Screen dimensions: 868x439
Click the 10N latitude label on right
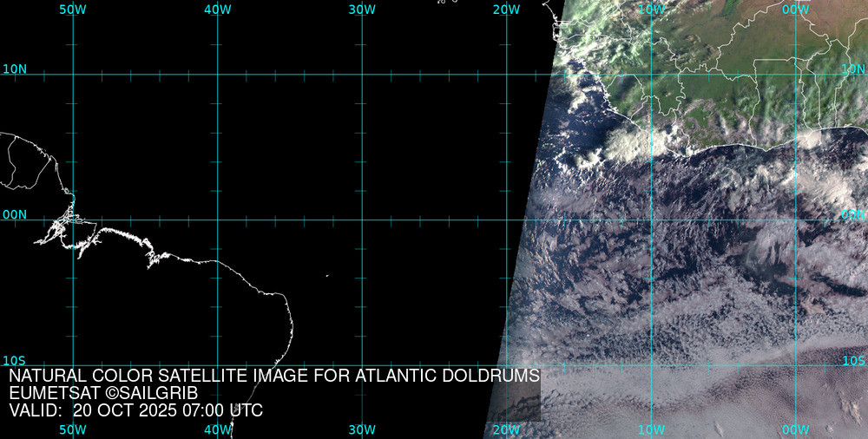tap(853, 69)
